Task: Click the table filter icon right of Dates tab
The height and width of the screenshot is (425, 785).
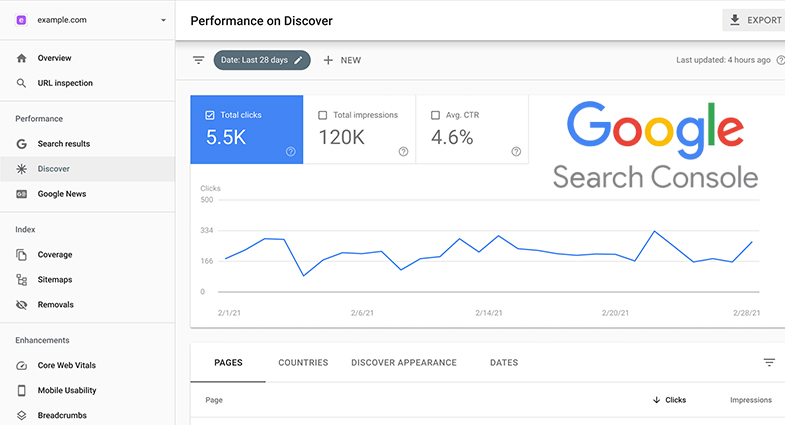Action: (769, 363)
